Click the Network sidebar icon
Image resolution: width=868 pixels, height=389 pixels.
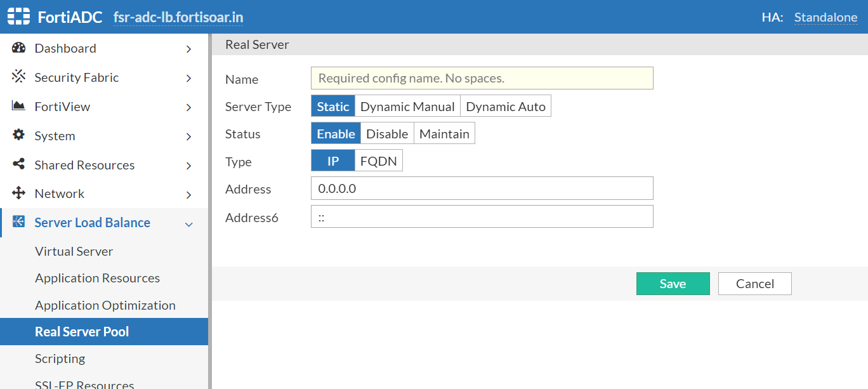[x=16, y=194]
